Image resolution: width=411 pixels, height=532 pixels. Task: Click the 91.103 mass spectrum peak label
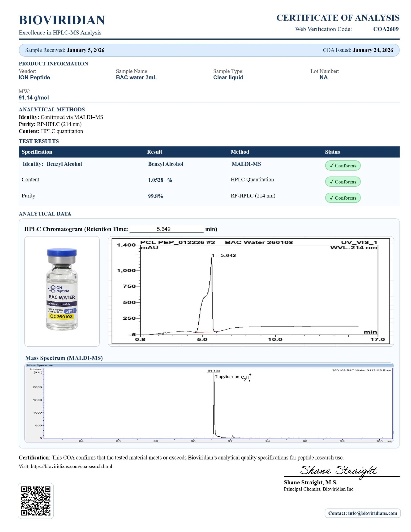[214, 371]
